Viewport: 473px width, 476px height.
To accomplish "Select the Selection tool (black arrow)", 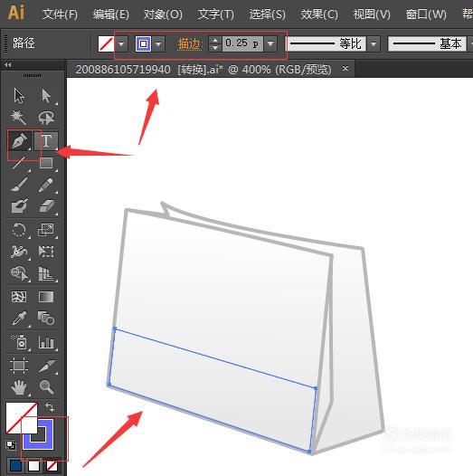I will tap(19, 96).
